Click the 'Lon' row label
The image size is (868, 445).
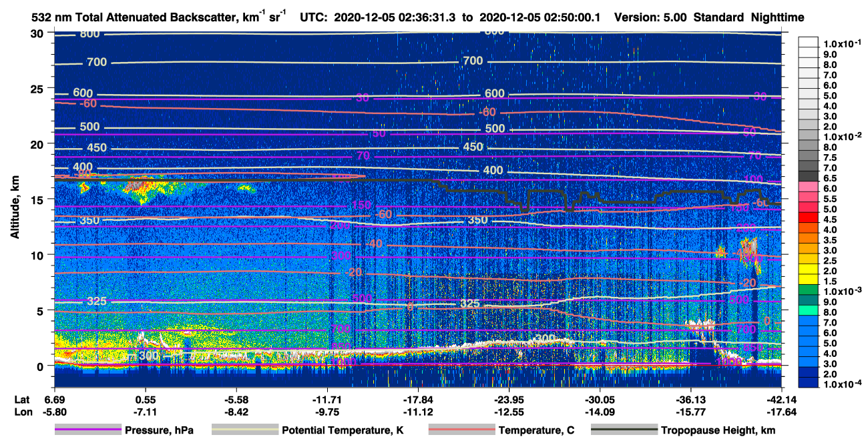[x=22, y=412]
